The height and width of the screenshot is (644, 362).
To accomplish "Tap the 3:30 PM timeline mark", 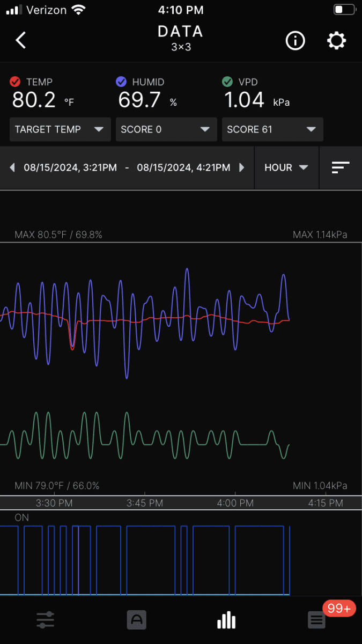I will coord(54,503).
